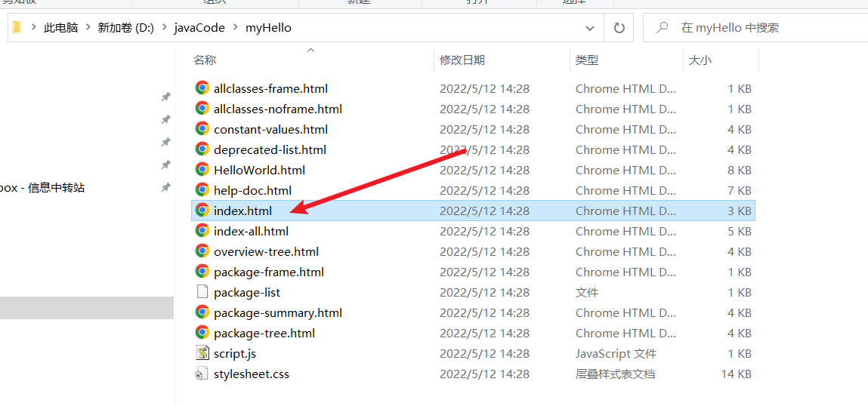Click the 层叠样式表文档 type cell
Image resolution: width=868 pixels, height=406 pixels.
click(616, 374)
